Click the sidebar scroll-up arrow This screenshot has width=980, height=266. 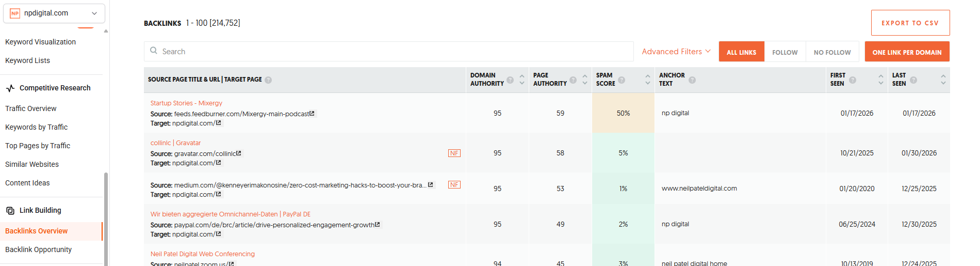(106, 31)
